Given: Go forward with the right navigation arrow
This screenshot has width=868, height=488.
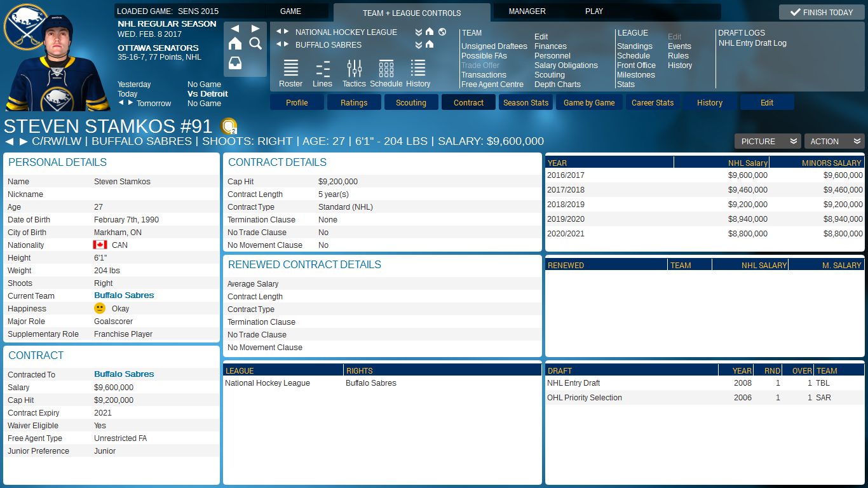Looking at the screenshot, I should click(x=255, y=29).
